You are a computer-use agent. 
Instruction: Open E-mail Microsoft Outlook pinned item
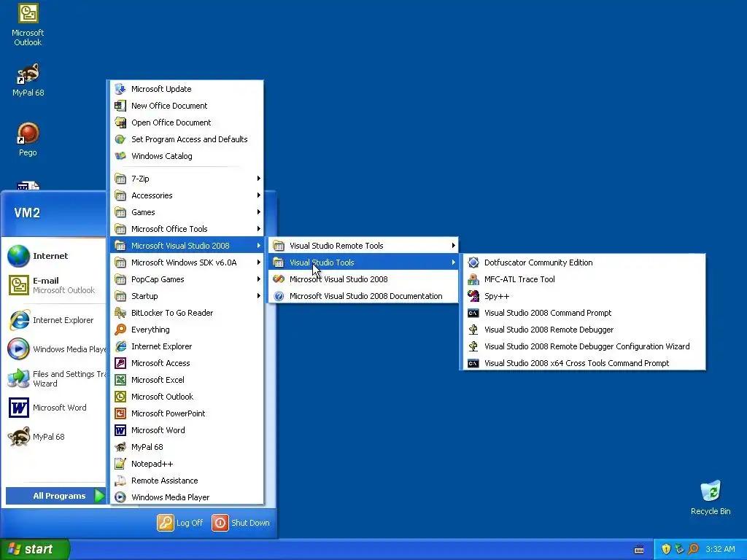pyautogui.click(x=54, y=285)
